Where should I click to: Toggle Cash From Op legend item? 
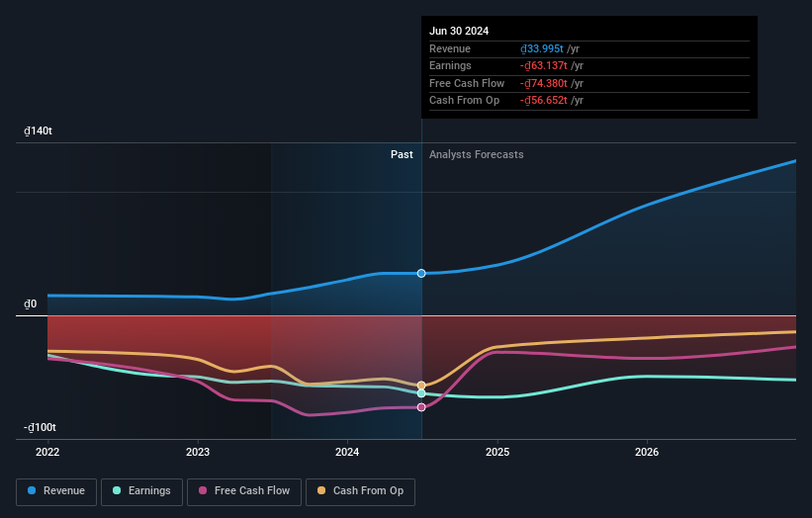(360, 491)
